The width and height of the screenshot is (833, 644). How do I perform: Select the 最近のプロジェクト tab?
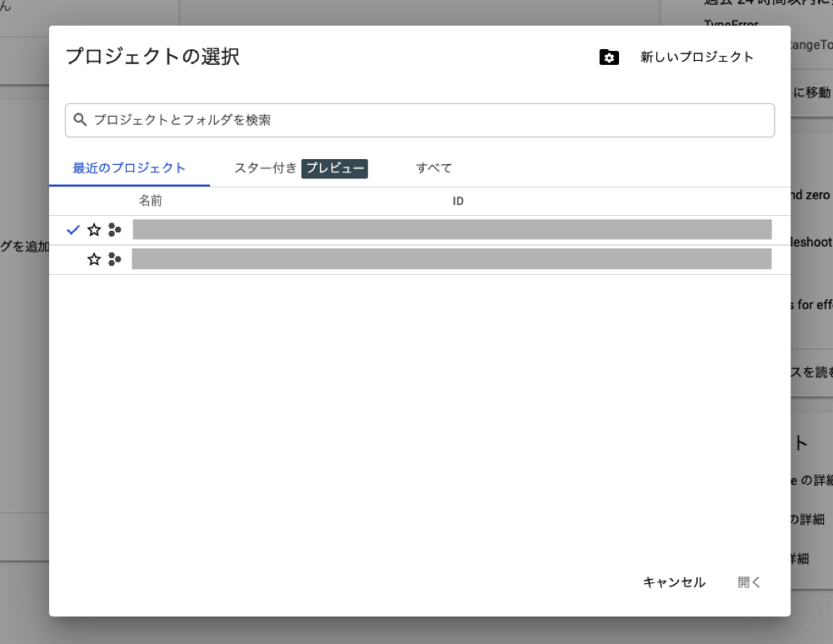coord(128,167)
